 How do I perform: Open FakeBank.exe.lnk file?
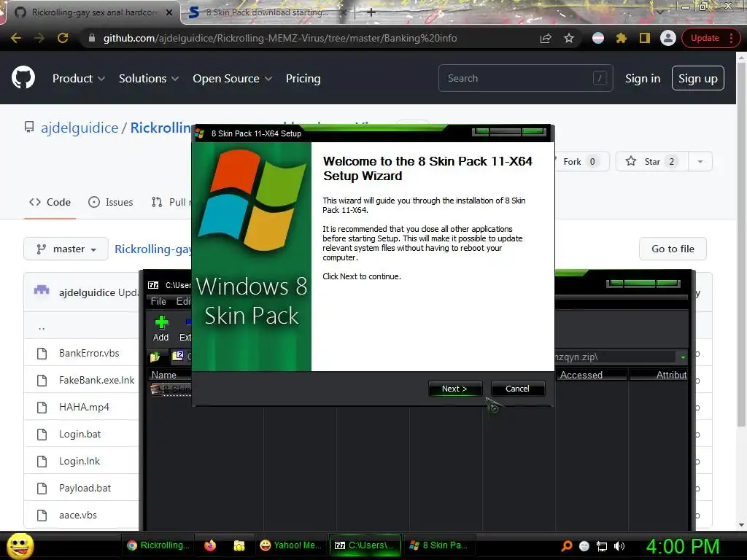click(97, 380)
